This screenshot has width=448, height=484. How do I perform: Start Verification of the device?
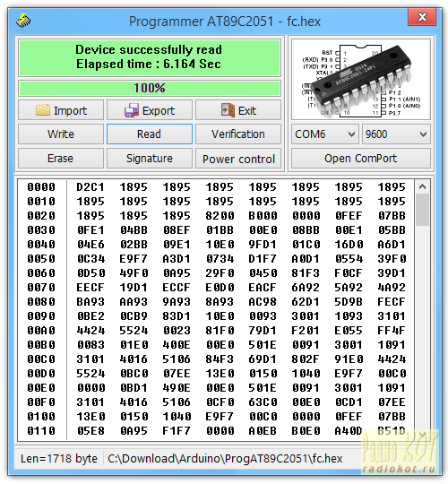click(238, 134)
